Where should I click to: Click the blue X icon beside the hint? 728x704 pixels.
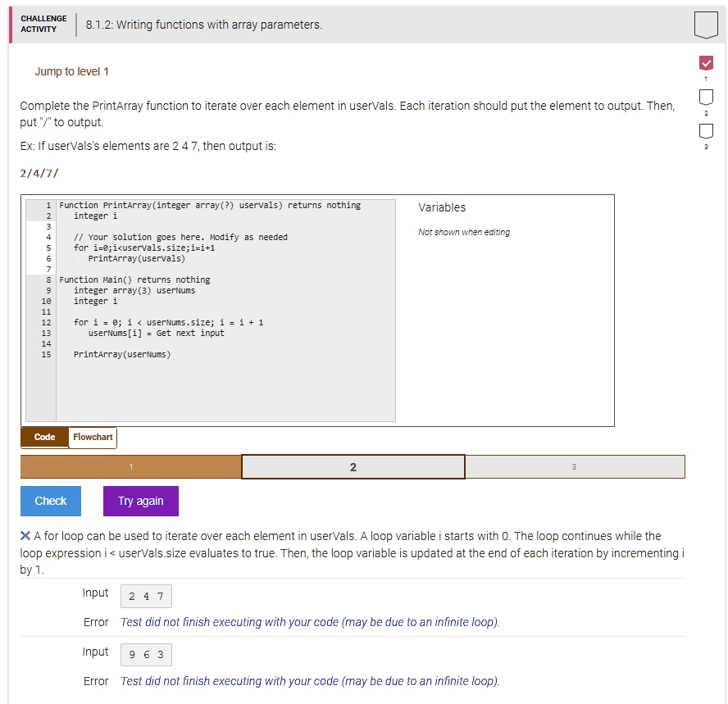coord(25,536)
